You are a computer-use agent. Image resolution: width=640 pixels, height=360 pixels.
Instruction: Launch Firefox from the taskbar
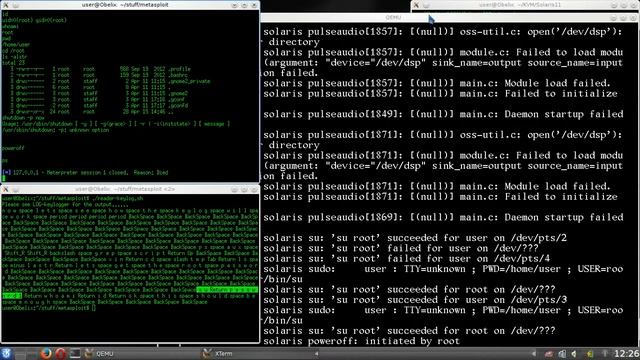point(46,353)
